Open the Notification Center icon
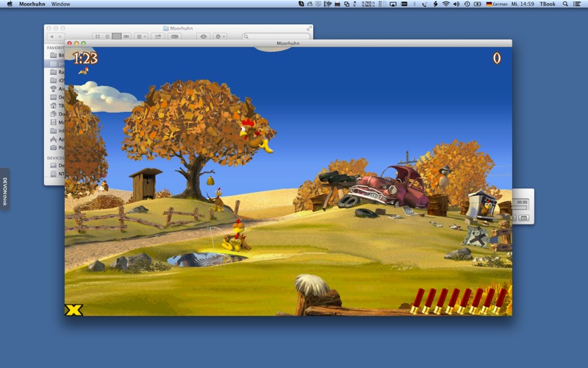Image resolution: width=588 pixels, height=368 pixels. (577, 4)
